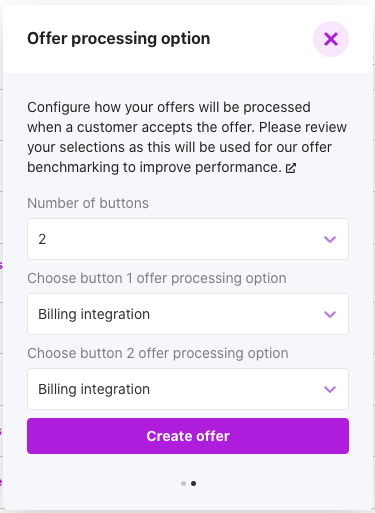Image resolution: width=375 pixels, height=513 pixels.
Task: Open the button 2 offer processing dropdown
Action: pyautogui.click(x=188, y=389)
